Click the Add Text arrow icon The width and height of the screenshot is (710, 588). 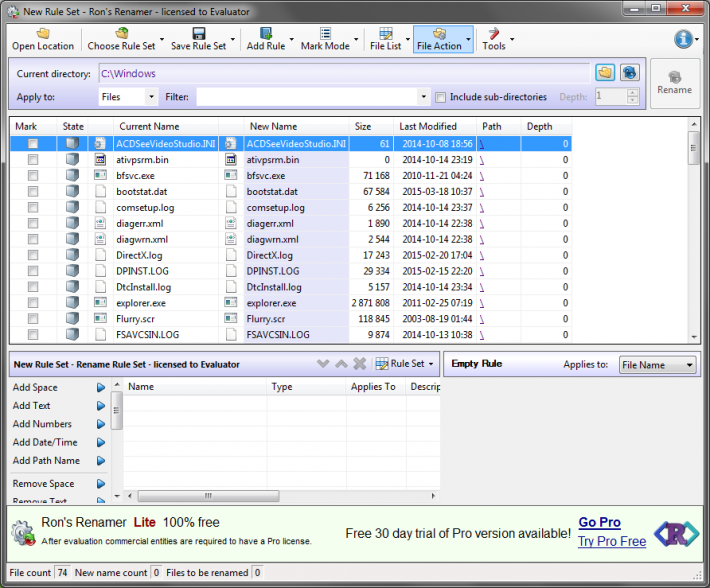coord(101,406)
